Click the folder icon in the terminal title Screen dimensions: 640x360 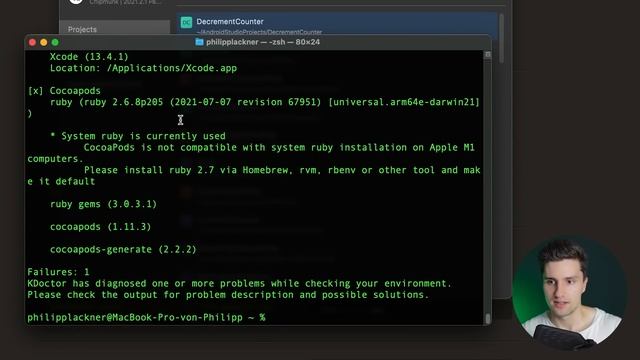click(x=199, y=42)
